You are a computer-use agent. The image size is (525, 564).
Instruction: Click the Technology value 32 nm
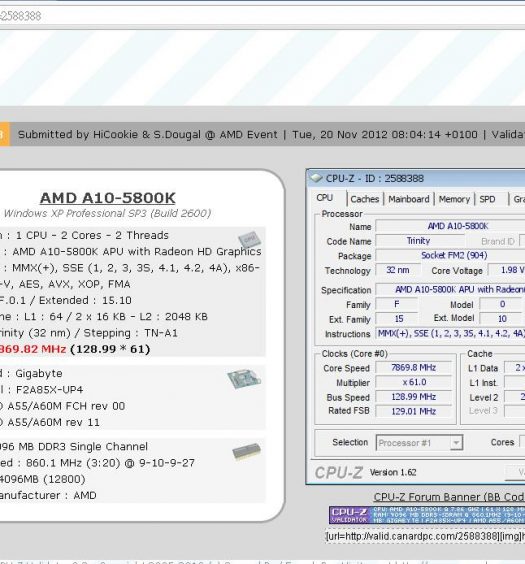398,270
